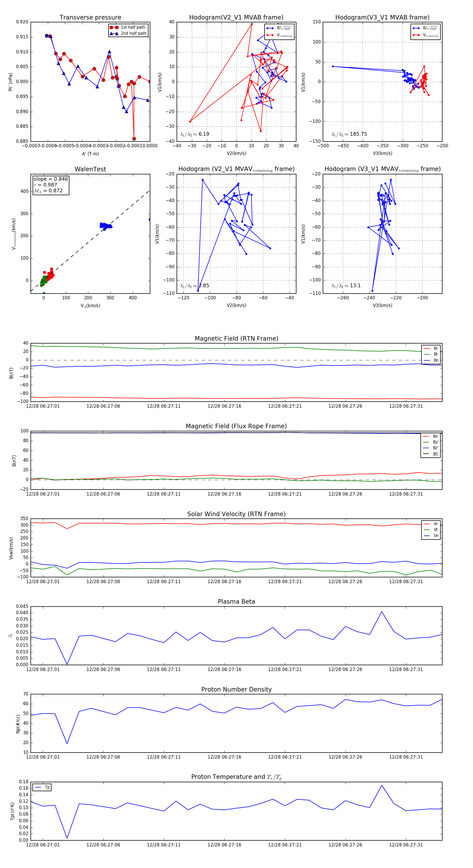The image size is (473, 868).
Task: Click the Proton Number Density dip minimum
Action: [x=67, y=743]
